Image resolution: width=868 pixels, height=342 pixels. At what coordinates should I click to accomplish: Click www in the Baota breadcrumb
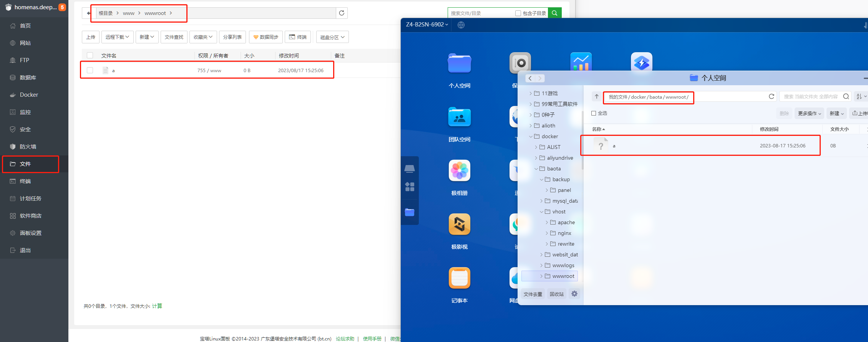(129, 13)
